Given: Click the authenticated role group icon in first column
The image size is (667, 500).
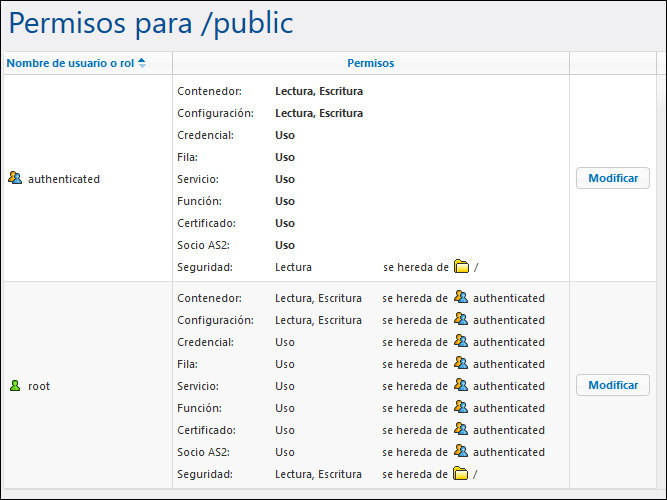Looking at the screenshot, I should (x=15, y=178).
